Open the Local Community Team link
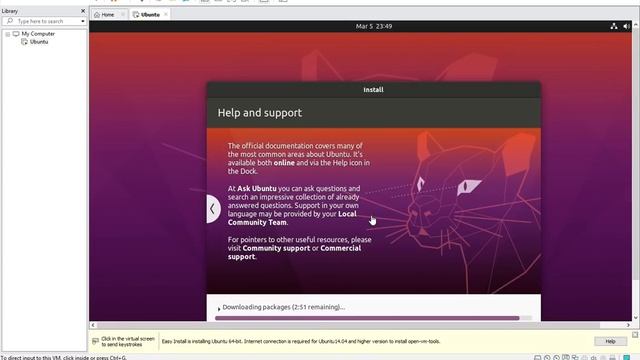 click(x=292, y=218)
